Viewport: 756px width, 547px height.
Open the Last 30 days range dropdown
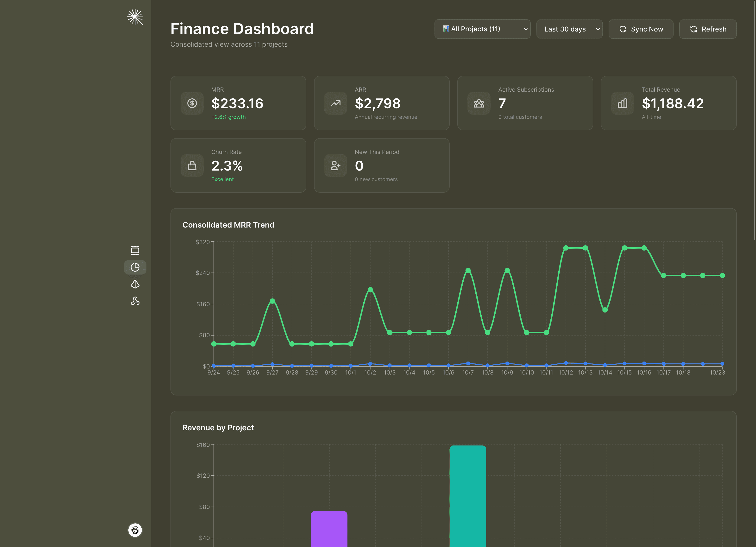(569, 29)
